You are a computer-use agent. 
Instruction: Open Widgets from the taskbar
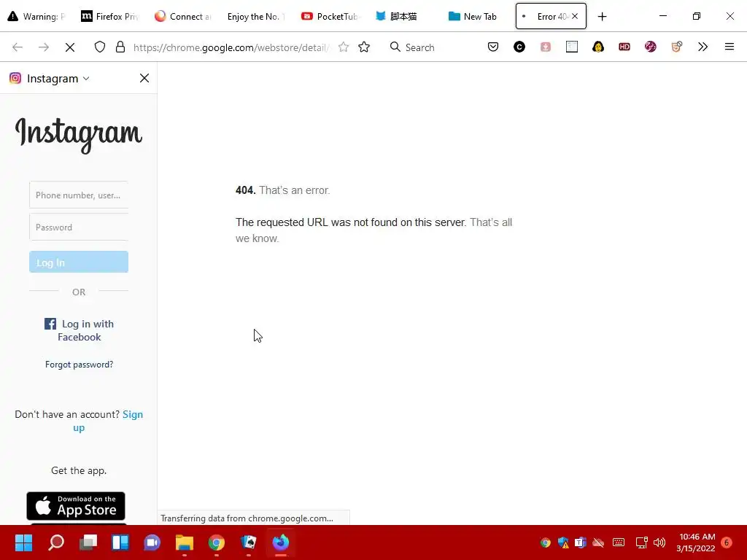pos(120,542)
